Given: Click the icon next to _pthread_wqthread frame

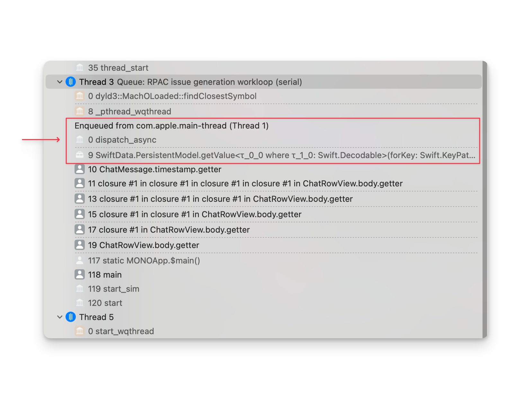Looking at the screenshot, I should (80, 111).
